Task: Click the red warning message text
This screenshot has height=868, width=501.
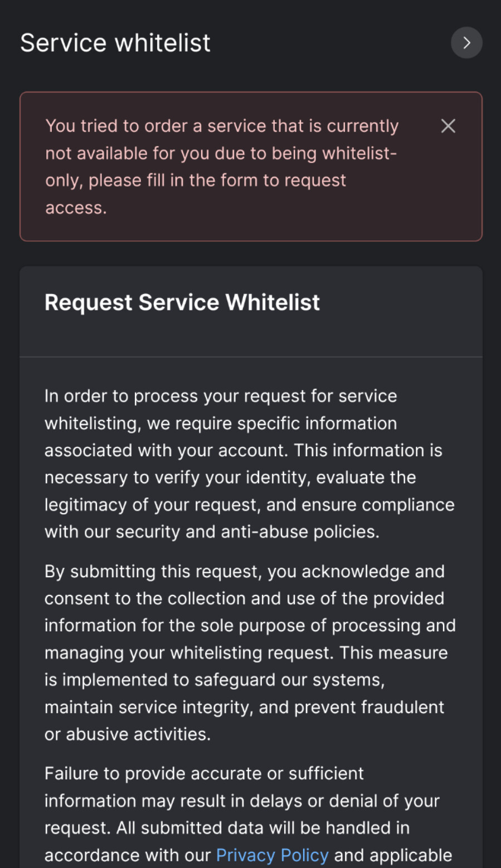Action: [x=222, y=167]
